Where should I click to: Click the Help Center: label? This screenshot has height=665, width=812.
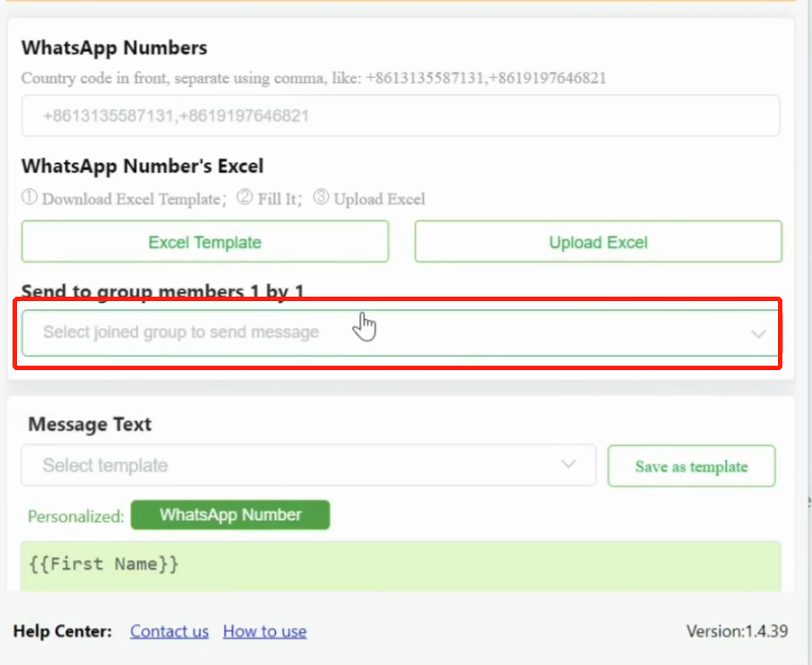[x=62, y=631]
